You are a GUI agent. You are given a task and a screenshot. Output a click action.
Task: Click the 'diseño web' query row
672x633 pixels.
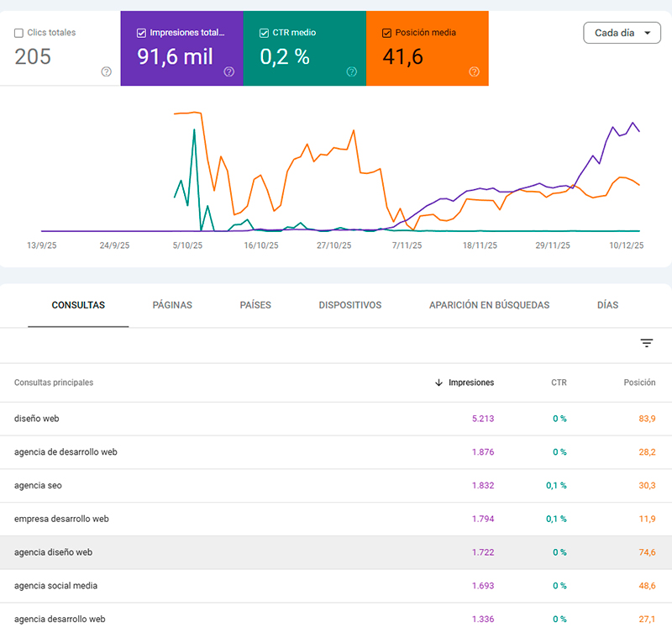36,419
